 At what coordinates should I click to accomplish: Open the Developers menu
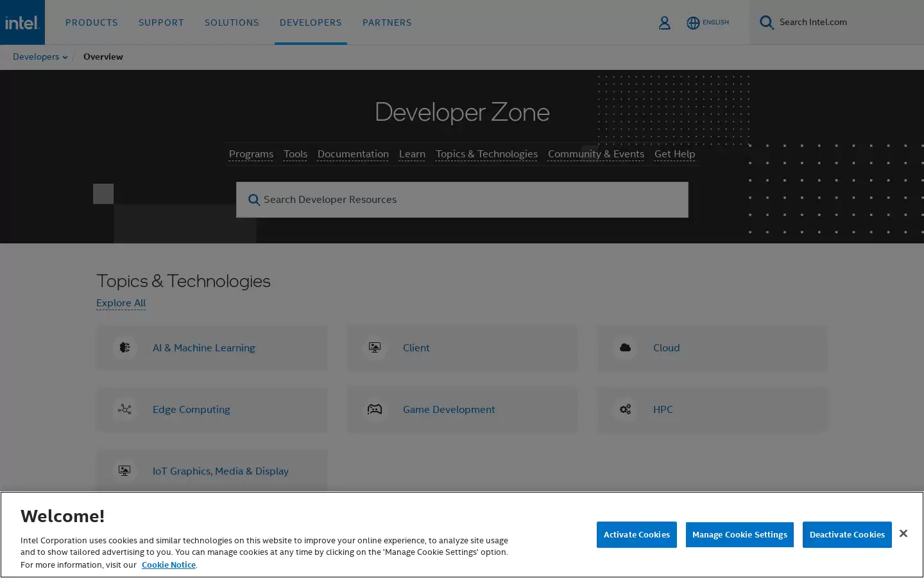(x=311, y=22)
